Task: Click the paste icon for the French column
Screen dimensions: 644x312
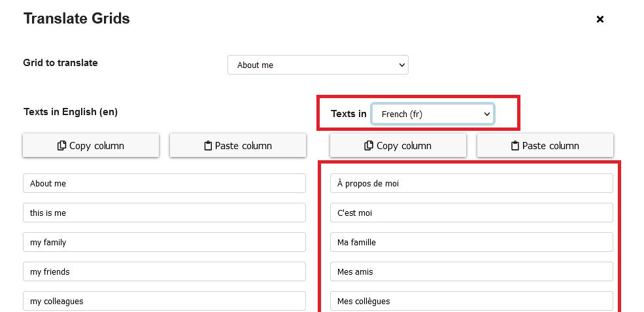Action: click(x=517, y=146)
